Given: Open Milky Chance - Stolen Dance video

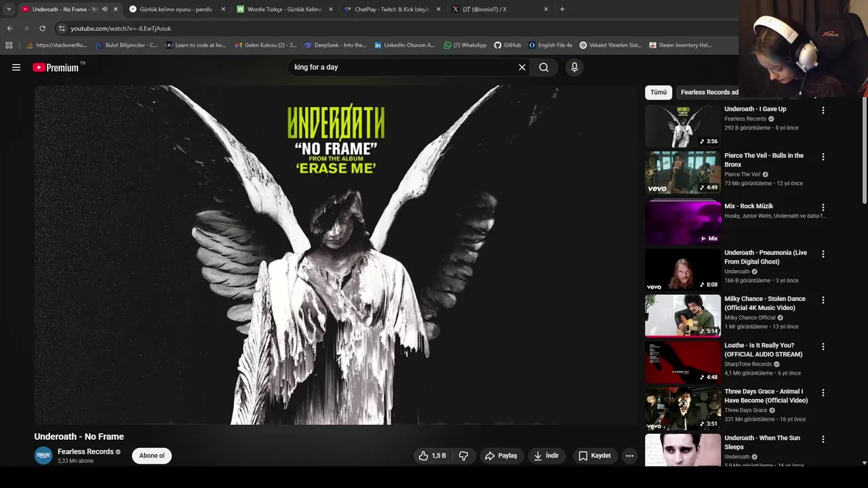Looking at the screenshot, I should point(683,315).
